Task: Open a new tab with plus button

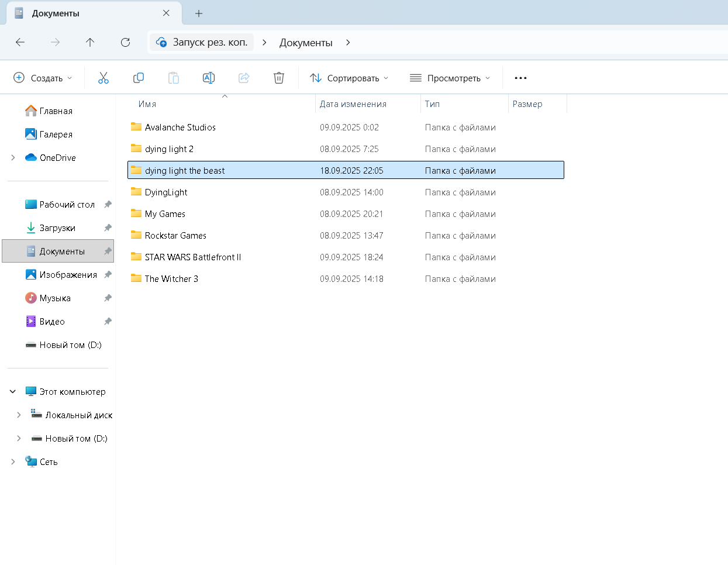Action: click(199, 13)
